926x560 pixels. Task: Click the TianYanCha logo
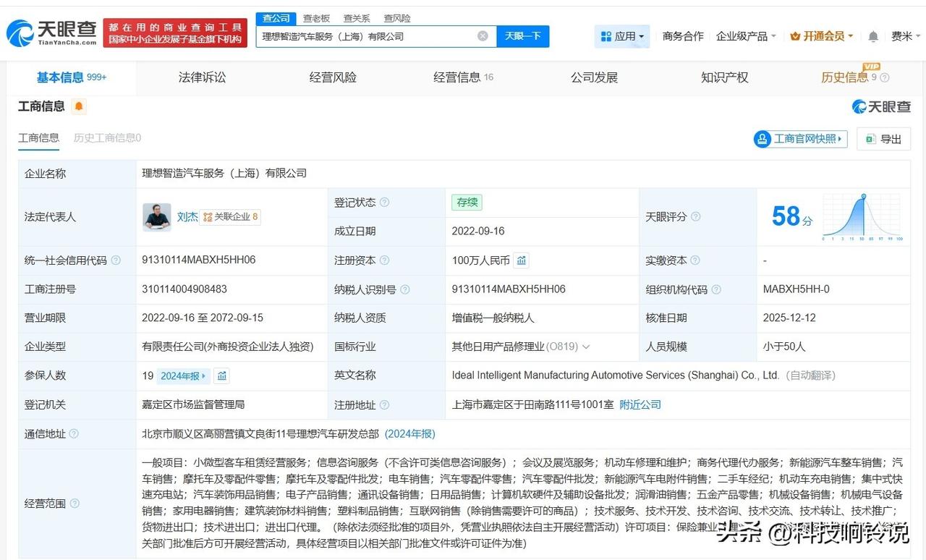[x=51, y=33]
